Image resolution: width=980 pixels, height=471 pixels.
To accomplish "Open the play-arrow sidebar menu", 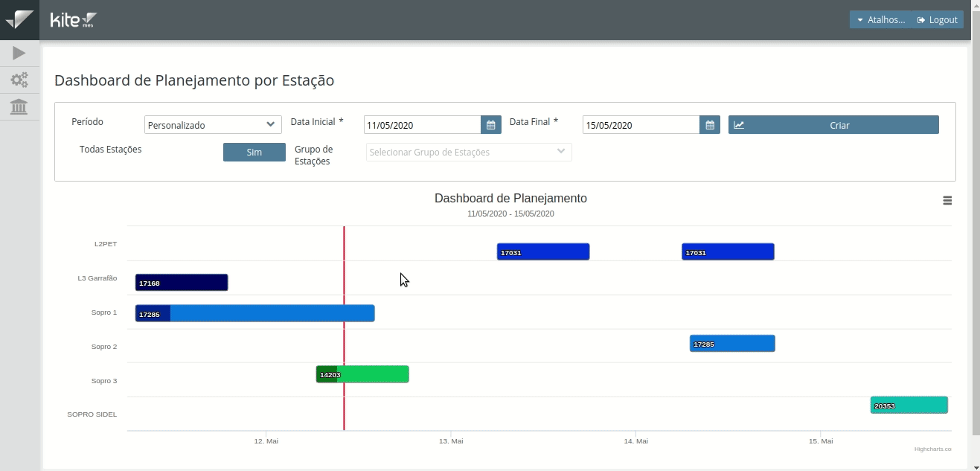I will [x=19, y=53].
